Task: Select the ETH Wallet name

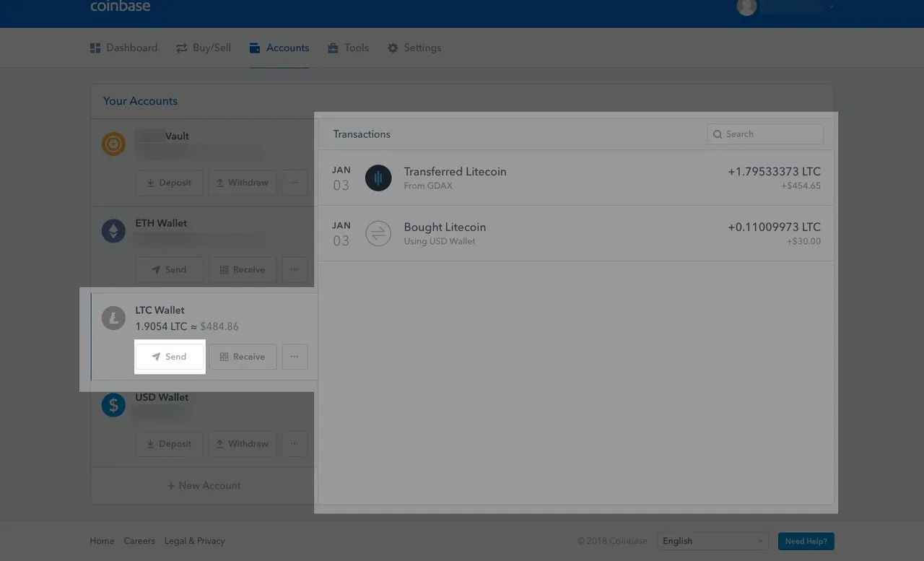Action: click(x=161, y=223)
